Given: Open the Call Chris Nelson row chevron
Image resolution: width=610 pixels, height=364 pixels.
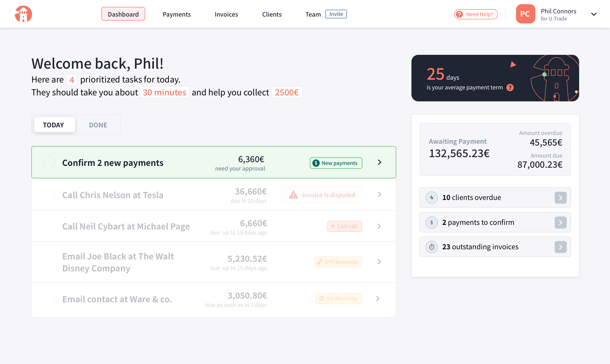Looking at the screenshot, I should click(x=379, y=195).
